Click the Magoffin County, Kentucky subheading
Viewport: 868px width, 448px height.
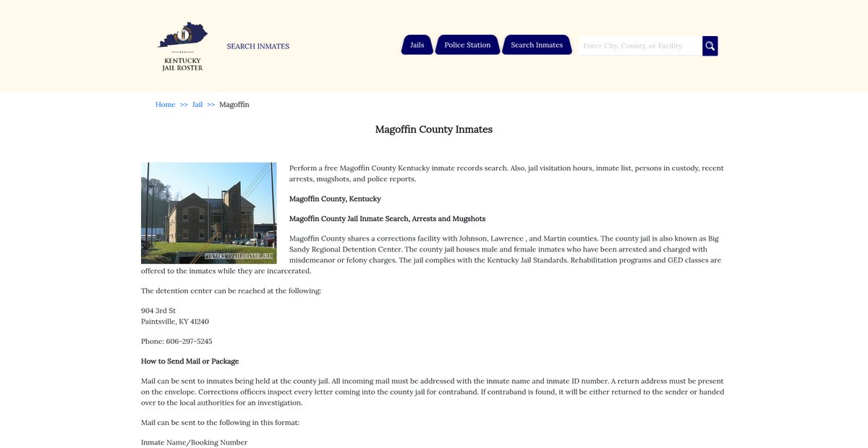pos(335,199)
